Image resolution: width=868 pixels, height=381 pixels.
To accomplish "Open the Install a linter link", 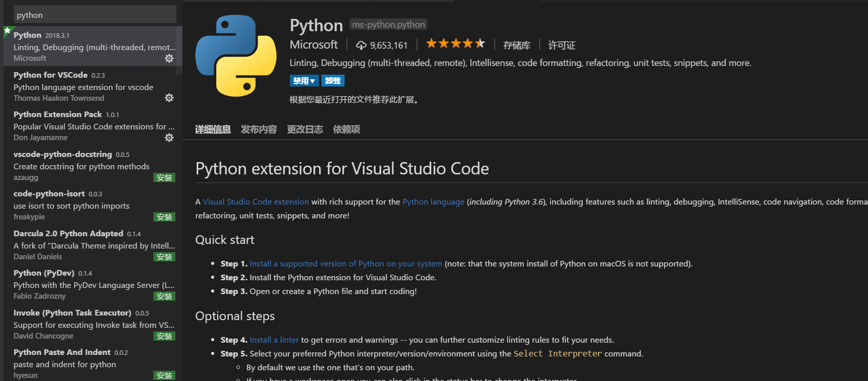I will (x=274, y=340).
